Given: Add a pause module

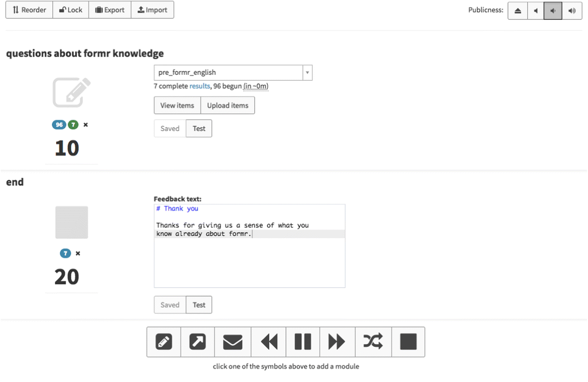Looking at the screenshot, I should 303,342.
